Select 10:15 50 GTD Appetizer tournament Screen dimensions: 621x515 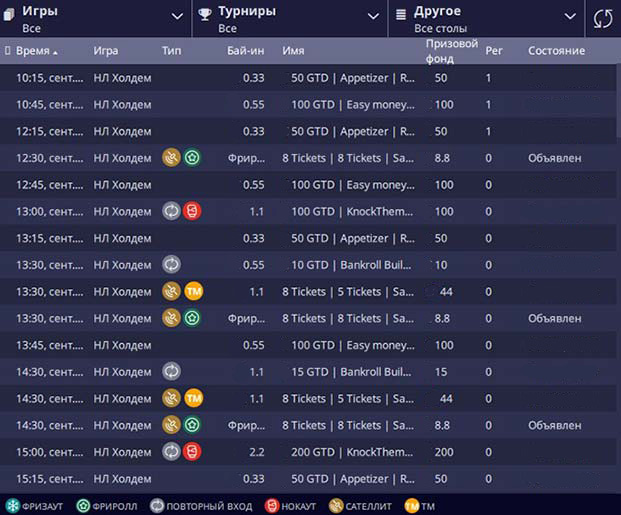[308, 78]
